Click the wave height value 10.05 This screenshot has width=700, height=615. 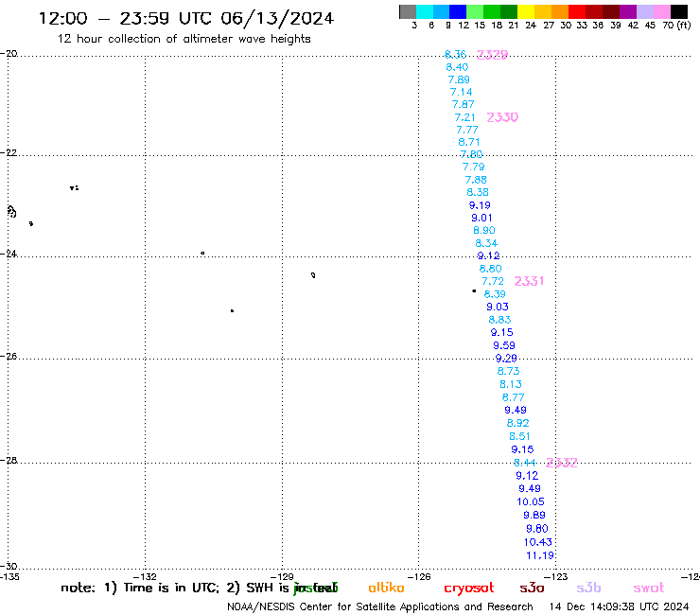pos(531,501)
